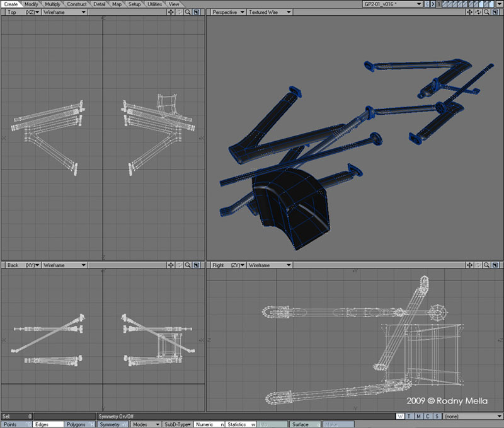Maximize the Top viewport with its corner icon
This screenshot has width=504, height=428.
coord(196,12)
